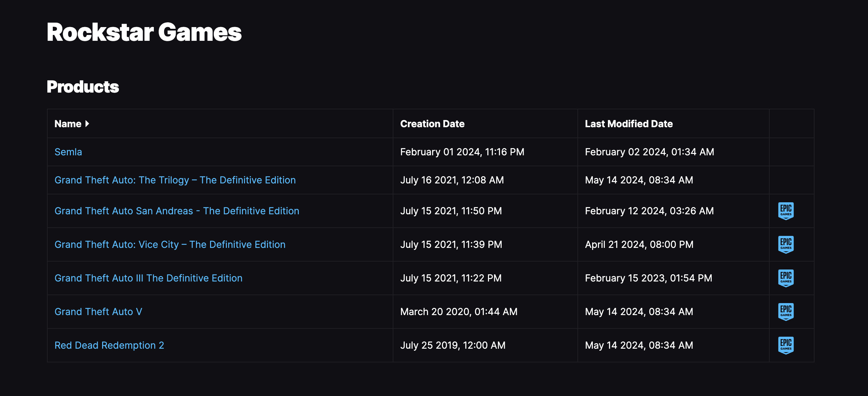Select creation date July 15 2021, 11:22 PM
Image resolution: width=868 pixels, height=396 pixels.
pos(451,278)
